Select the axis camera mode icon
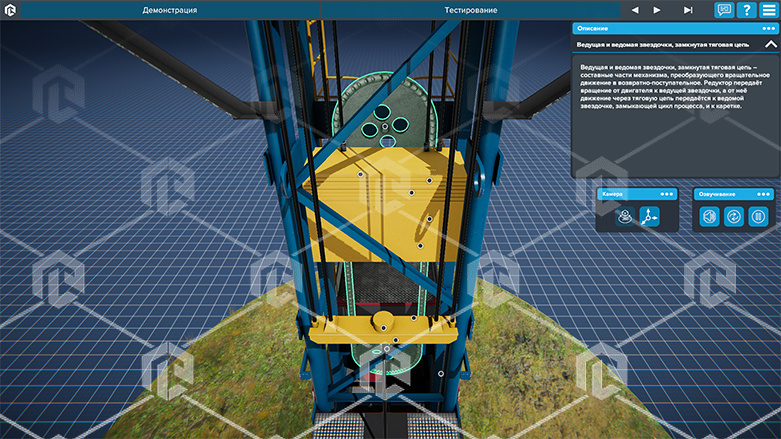The width and height of the screenshot is (781, 439). 650,216
